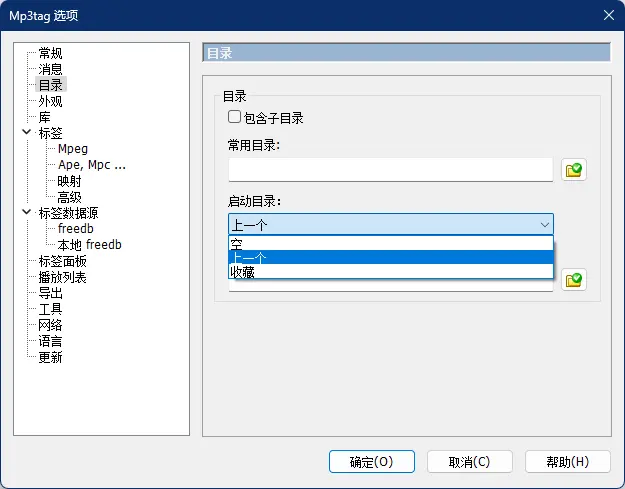Screen dimensions: 625x489
Task: Collapse the 标签数据源 tree node
Action: [25, 213]
